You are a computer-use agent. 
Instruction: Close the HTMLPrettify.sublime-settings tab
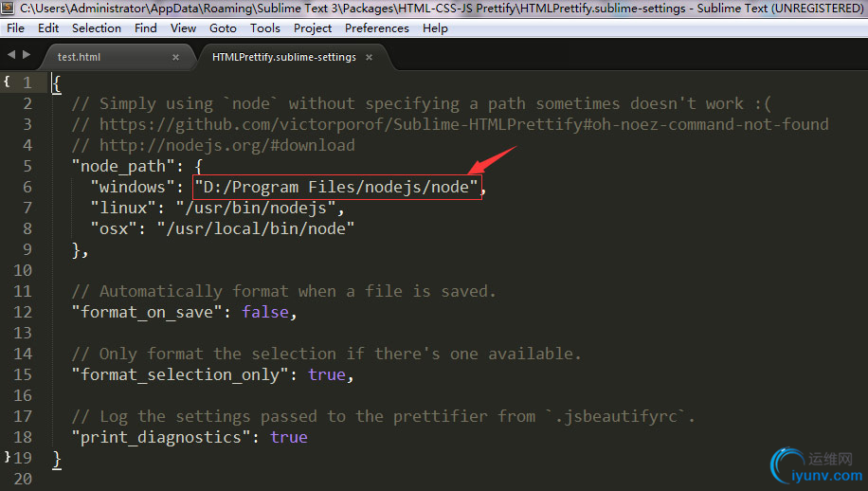point(370,57)
